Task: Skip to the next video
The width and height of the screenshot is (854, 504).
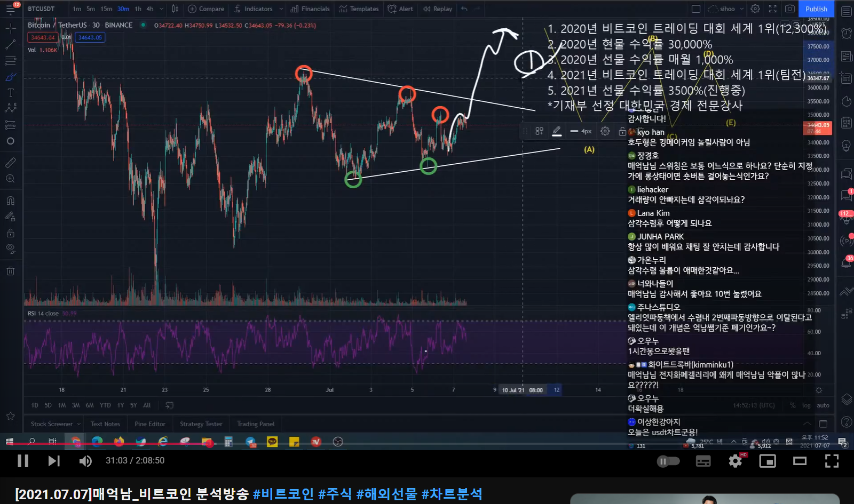Action: 54,461
